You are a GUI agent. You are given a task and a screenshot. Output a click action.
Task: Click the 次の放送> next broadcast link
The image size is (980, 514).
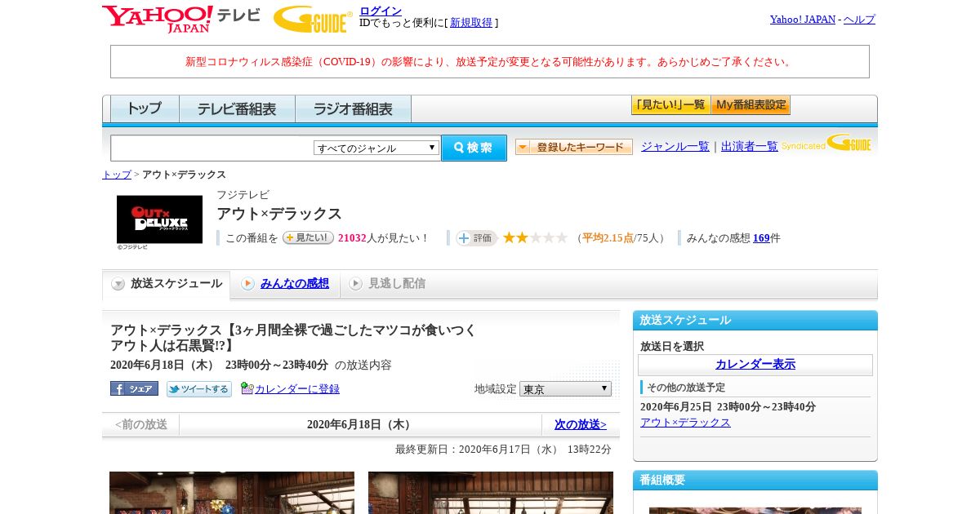pyautogui.click(x=581, y=424)
